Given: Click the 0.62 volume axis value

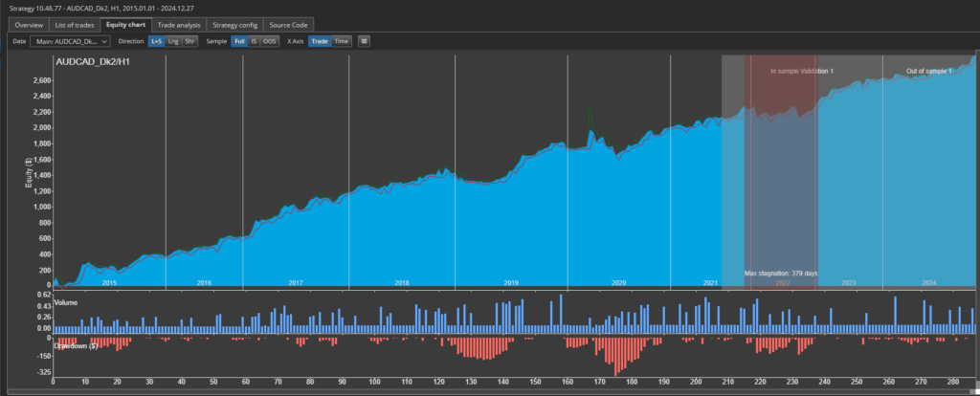Looking at the screenshot, I should point(43,294).
